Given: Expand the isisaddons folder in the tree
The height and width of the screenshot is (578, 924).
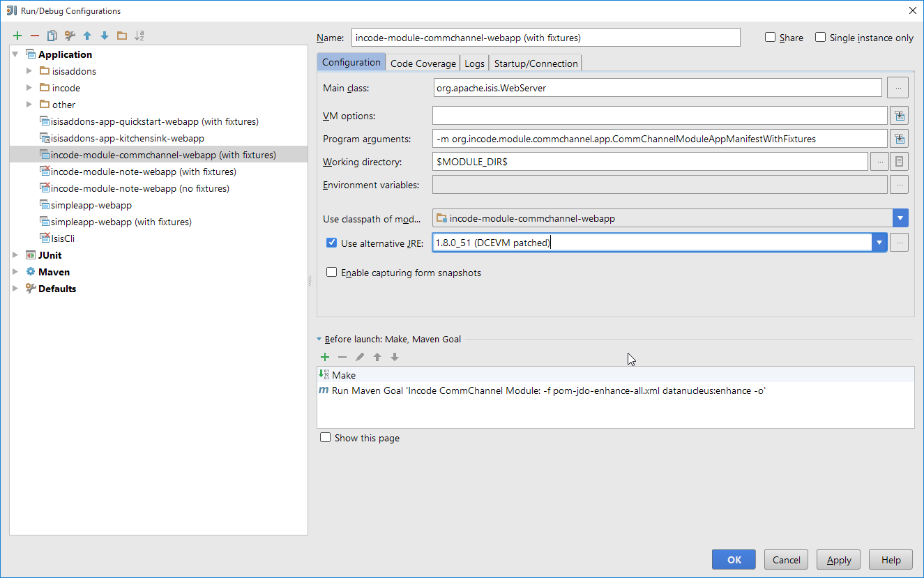Looking at the screenshot, I should [x=29, y=71].
